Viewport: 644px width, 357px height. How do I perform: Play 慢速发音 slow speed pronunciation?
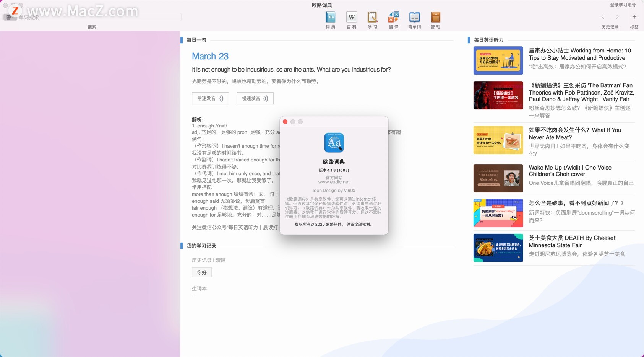255,98
